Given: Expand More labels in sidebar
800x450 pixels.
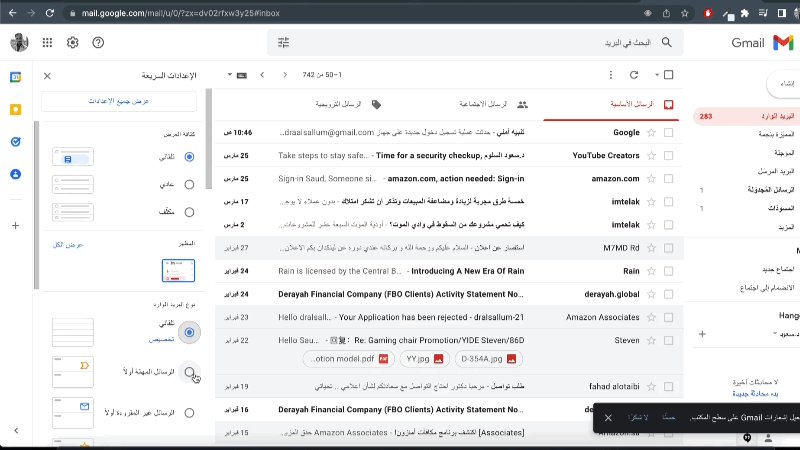Looking at the screenshot, I should pos(786,227).
